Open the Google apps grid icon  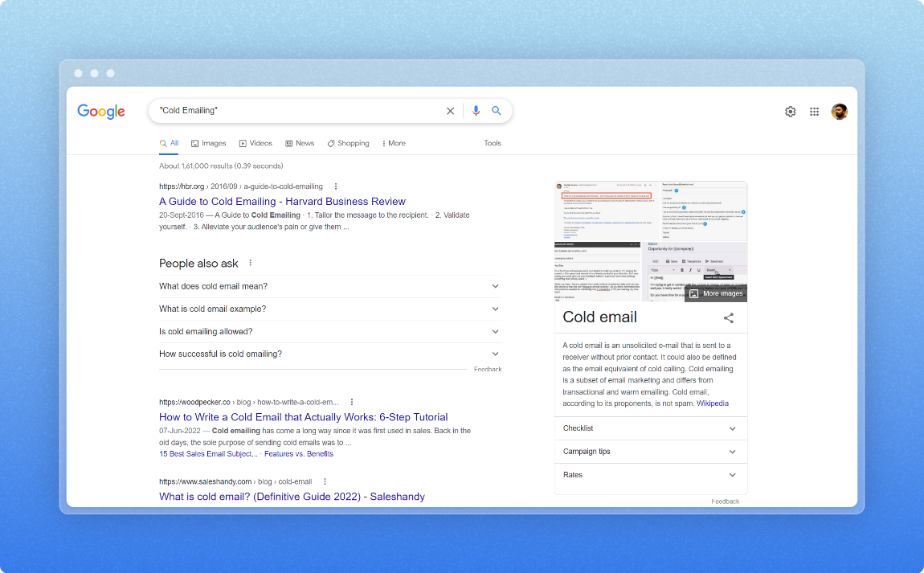click(814, 112)
